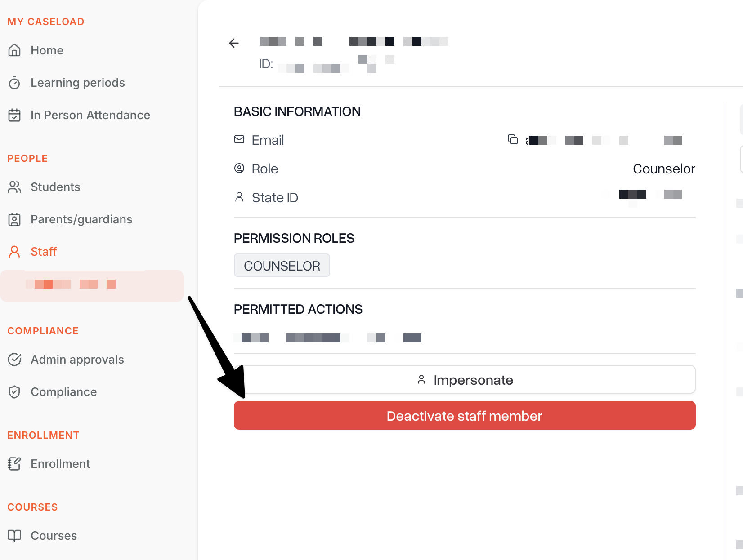Click the Students people icon
743x560 pixels.
coord(14,187)
